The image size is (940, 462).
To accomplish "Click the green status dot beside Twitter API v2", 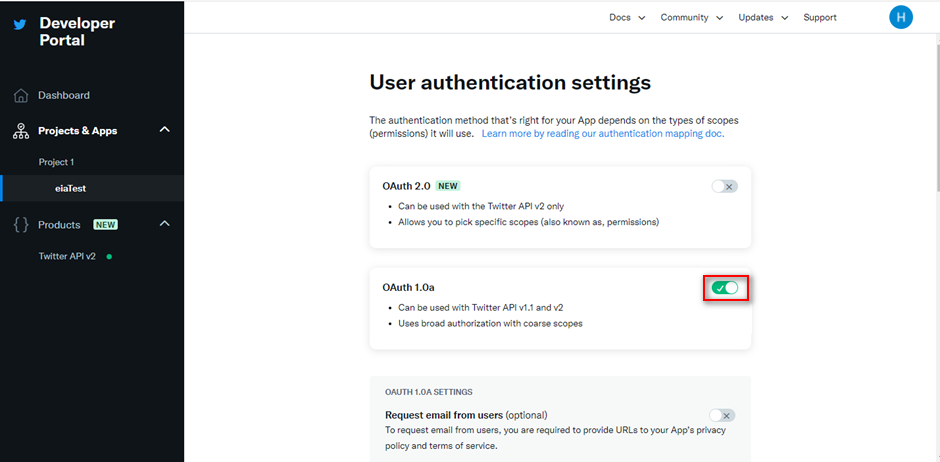I will point(109,256).
